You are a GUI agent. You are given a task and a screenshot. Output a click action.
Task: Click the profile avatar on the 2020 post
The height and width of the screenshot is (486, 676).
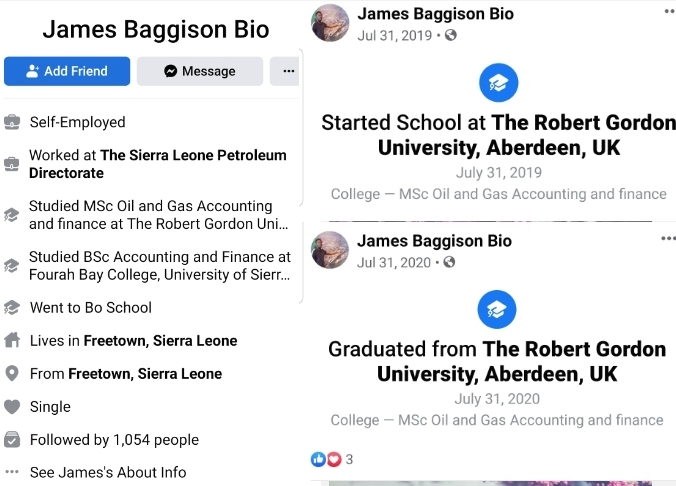point(331,250)
